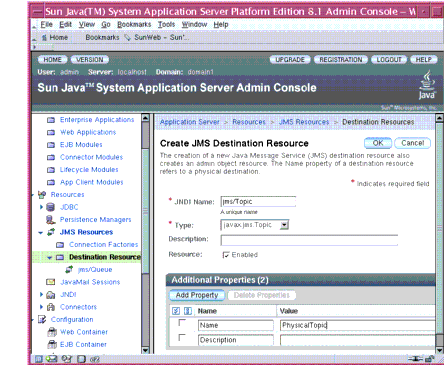Screen dimensions: 445x365
Task: Open the Help menu
Action: [221, 24]
